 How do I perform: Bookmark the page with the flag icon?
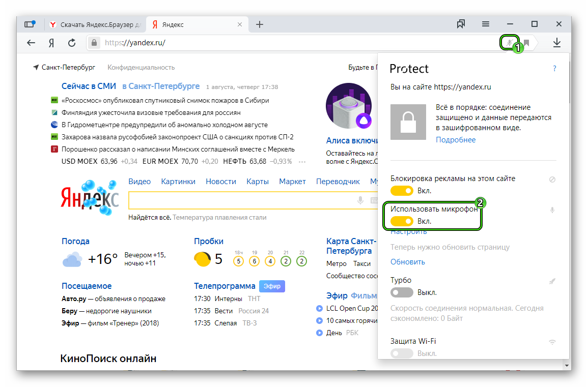click(526, 43)
